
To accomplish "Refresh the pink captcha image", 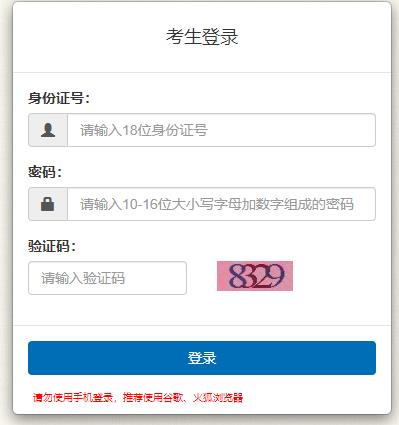I will [x=255, y=276].
